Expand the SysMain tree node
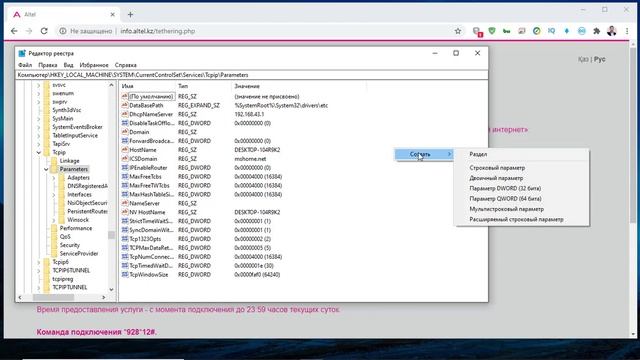Viewport: 640px width, 360px height. pos(39,118)
